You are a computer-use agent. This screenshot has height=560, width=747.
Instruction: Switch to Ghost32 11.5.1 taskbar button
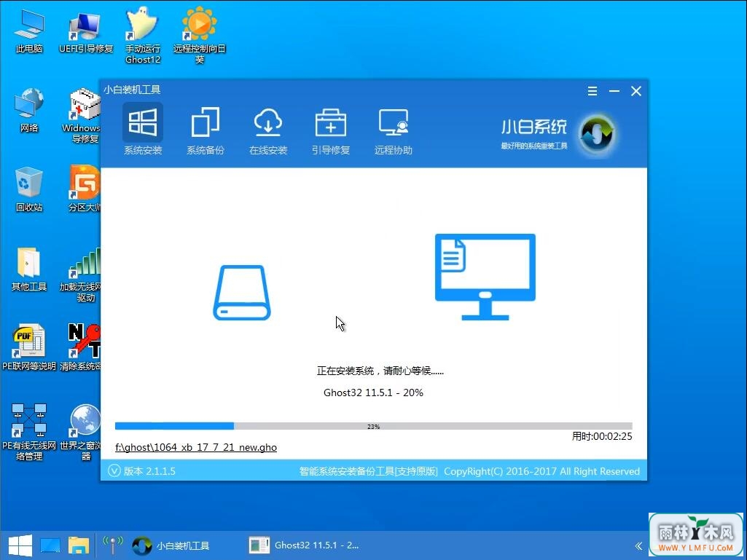point(305,545)
